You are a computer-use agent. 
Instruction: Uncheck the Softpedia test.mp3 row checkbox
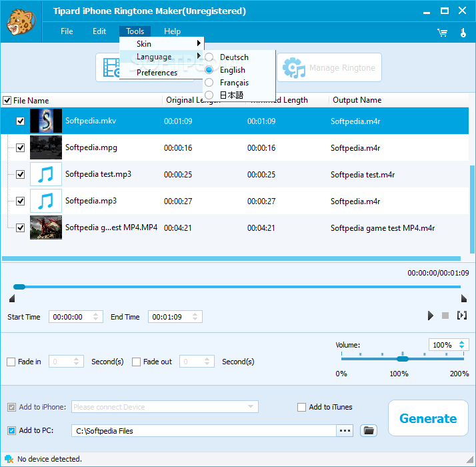pos(21,174)
